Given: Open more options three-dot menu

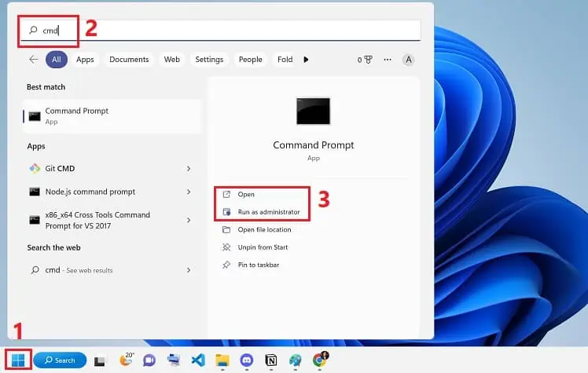Looking at the screenshot, I should pyautogui.click(x=387, y=59).
